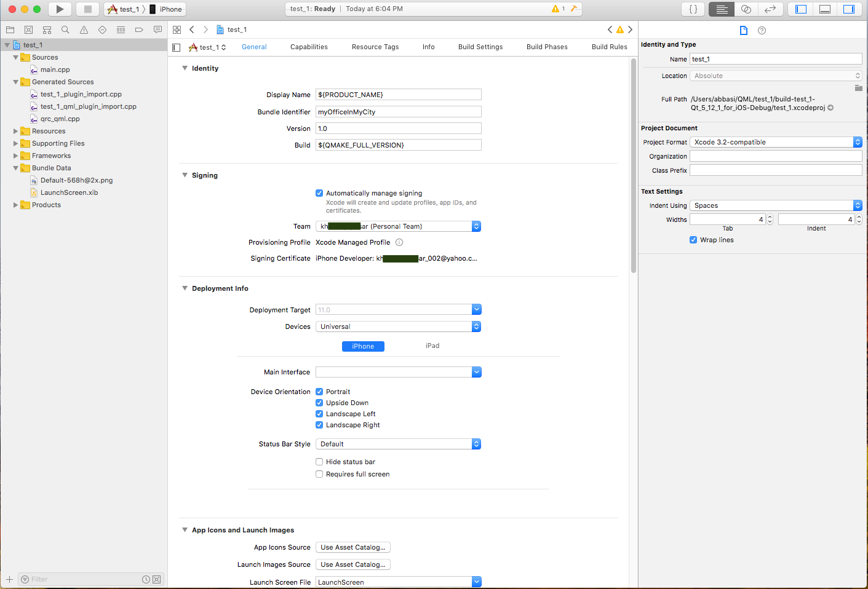Go forward in editor history

pos(205,30)
